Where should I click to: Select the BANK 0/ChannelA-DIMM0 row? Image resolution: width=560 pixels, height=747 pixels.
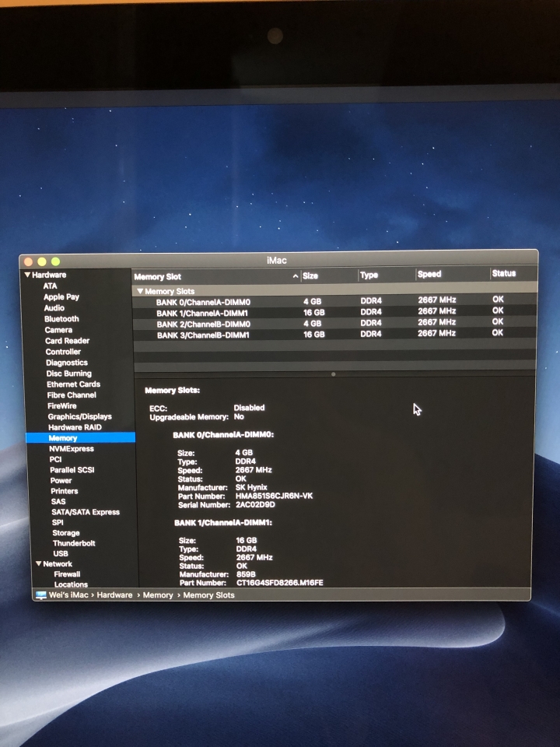203,301
